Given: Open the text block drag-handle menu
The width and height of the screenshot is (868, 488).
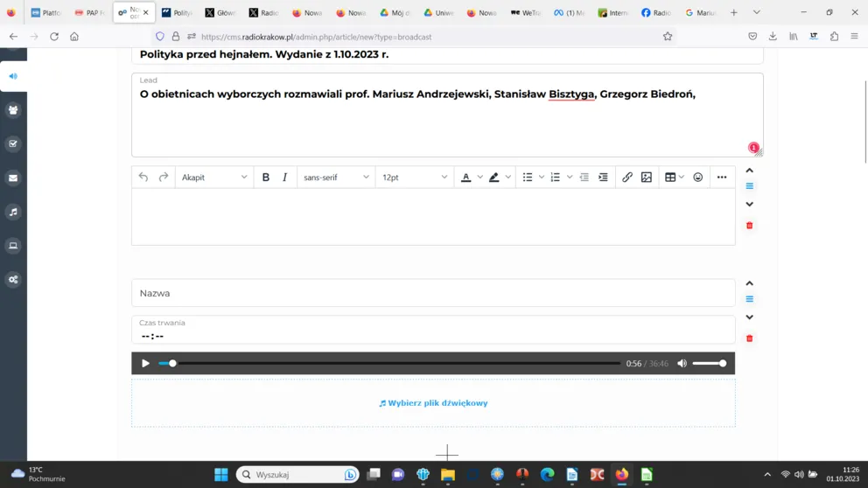Looking at the screenshot, I should coord(750,186).
